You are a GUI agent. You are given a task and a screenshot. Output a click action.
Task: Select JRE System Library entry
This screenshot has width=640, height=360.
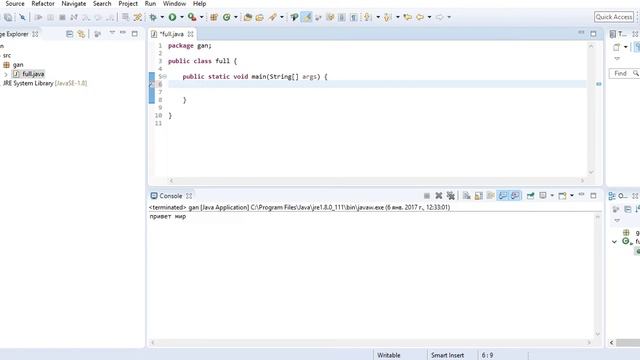(x=44, y=83)
